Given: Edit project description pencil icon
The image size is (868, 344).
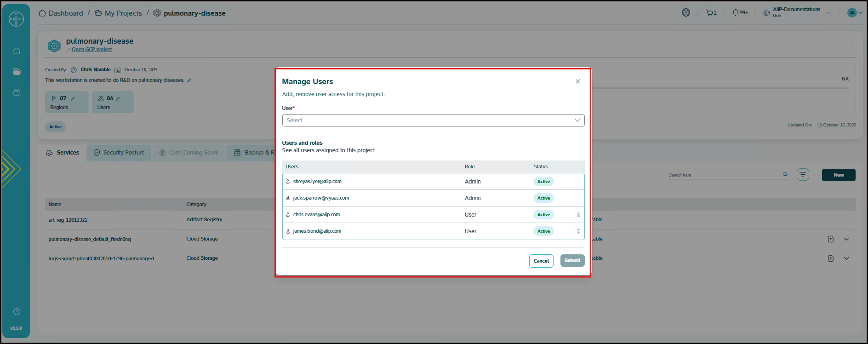Looking at the screenshot, I should tap(189, 80).
